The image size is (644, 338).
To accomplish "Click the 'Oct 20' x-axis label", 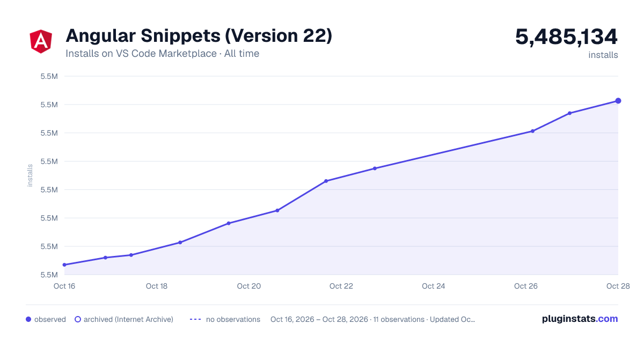I will (x=249, y=286).
